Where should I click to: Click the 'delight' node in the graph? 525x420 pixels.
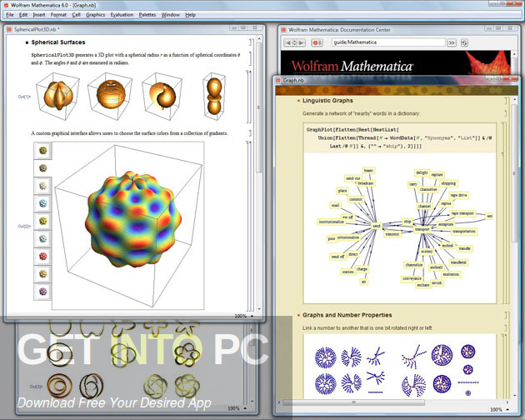coord(422,172)
